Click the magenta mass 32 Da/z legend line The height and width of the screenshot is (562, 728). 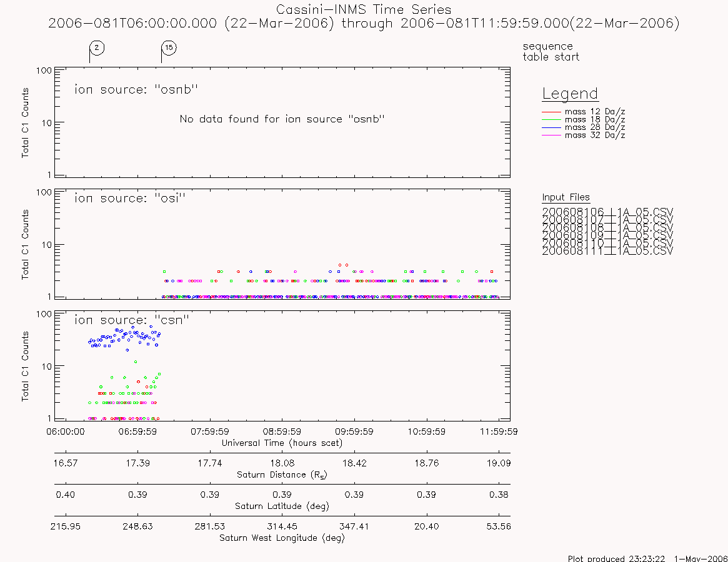(x=552, y=135)
